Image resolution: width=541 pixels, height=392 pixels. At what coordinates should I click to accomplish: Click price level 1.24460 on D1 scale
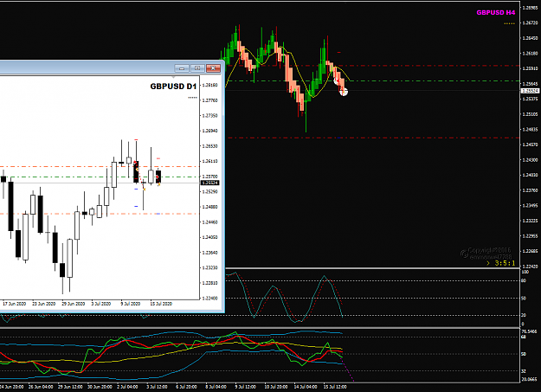[x=209, y=222]
